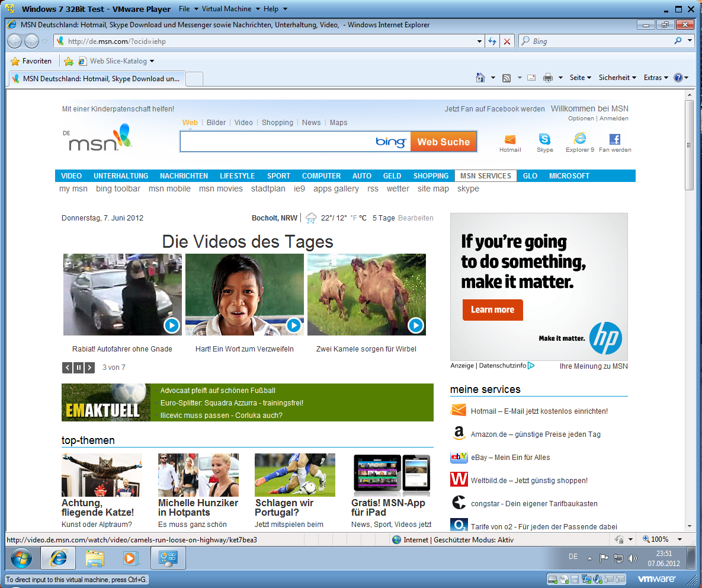Screen dimensions: 702x588
Task: Open Windows Explorer from the taskbar
Action: tap(94, 558)
